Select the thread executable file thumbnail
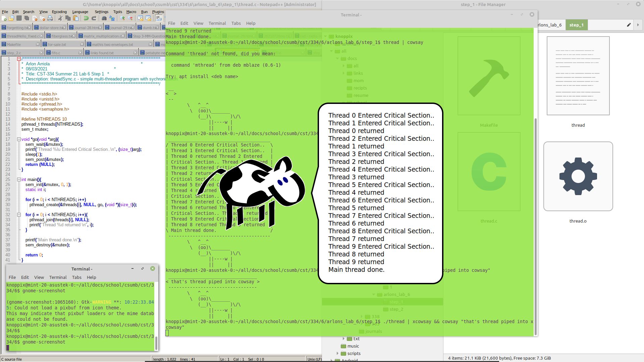The image size is (644, 362). click(578, 76)
